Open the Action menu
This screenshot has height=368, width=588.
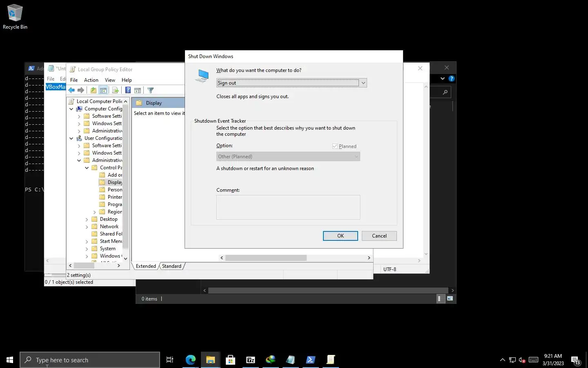point(91,80)
